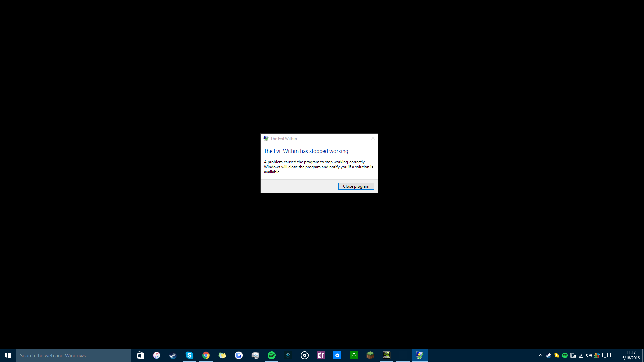The width and height of the screenshot is (644, 362).
Task: Switch to NVIDIA GeForce Experience on the taskbar
Action: (x=386, y=355)
